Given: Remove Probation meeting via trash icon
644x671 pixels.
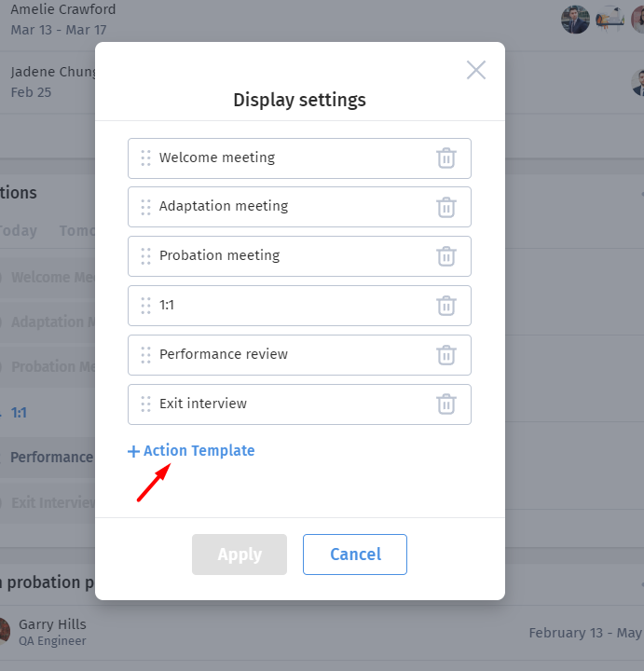Looking at the screenshot, I should coord(446,256).
